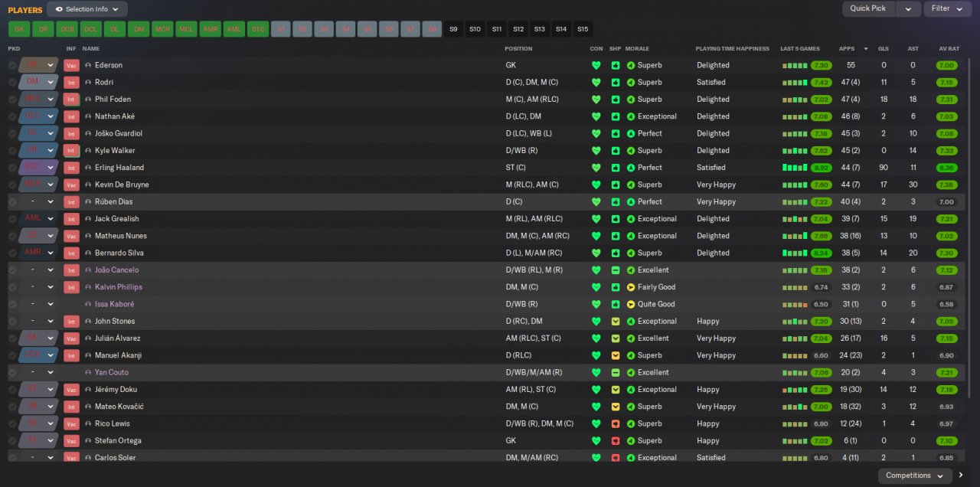Click Julián Álvarez's yellow sharpness icon

[615, 338]
